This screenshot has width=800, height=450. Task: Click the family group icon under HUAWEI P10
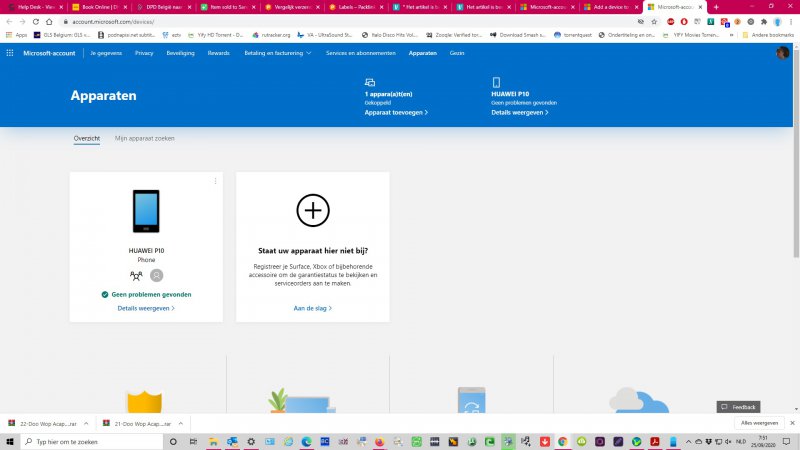(x=137, y=275)
